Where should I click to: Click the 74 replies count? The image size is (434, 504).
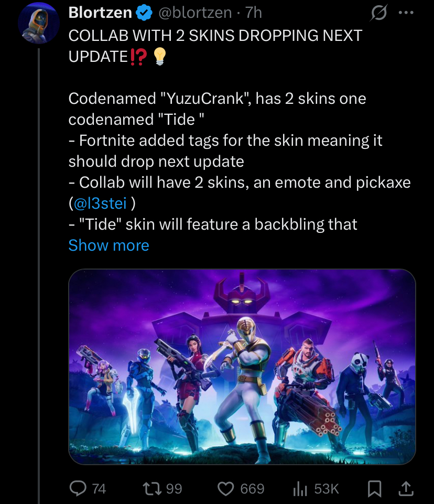click(x=99, y=489)
